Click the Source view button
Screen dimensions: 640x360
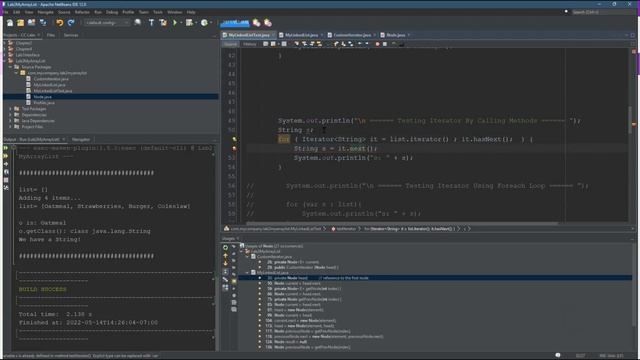[x=230, y=44]
